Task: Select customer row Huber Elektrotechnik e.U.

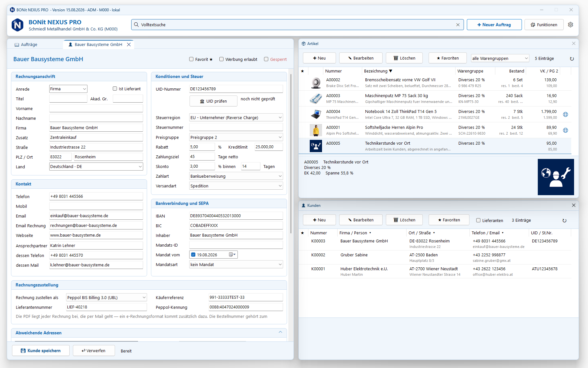Action: (x=435, y=271)
